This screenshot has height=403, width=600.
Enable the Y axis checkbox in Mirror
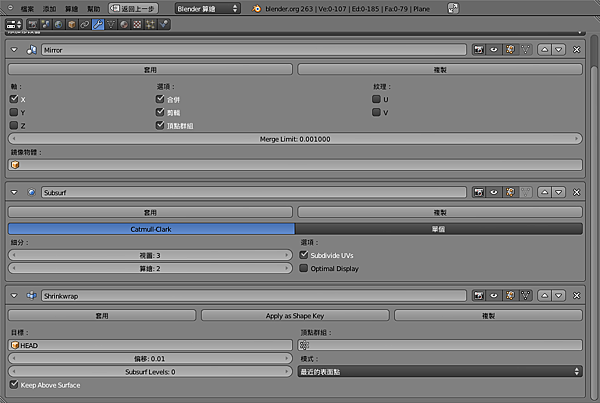pos(14,112)
